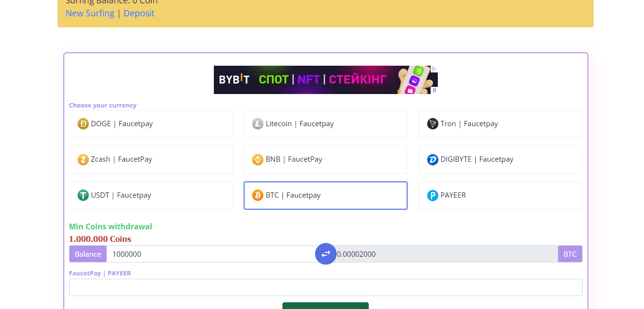
Task: Open the New Surfing link
Action: (90, 13)
